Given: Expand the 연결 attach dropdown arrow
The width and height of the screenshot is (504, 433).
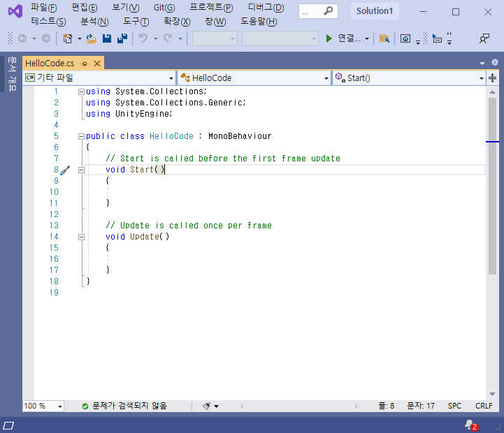Looking at the screenshot, I should (x=367, y=39).
